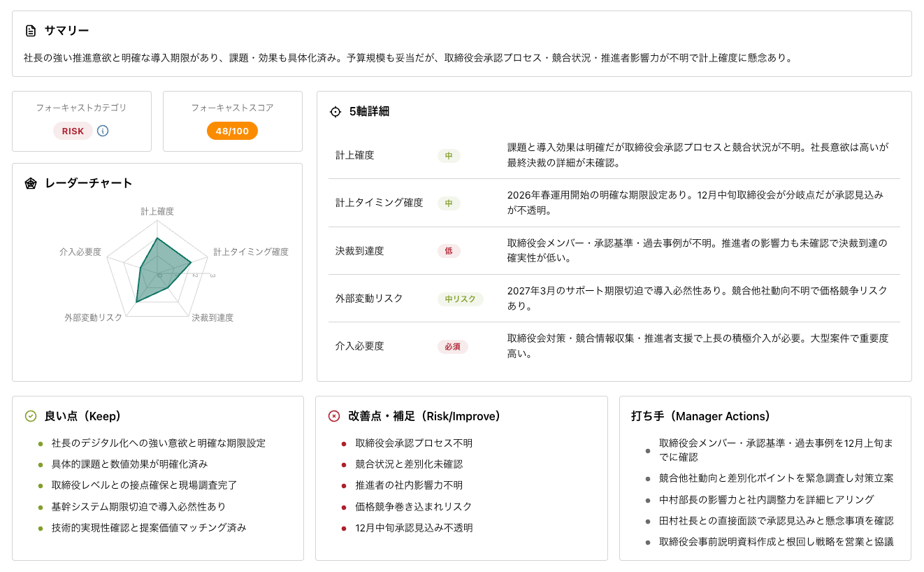The image size is (924, 572).
Task: Click the 基幹システム期限切迫で導入必然性あり keep item
Action: [x=138, y=506]
